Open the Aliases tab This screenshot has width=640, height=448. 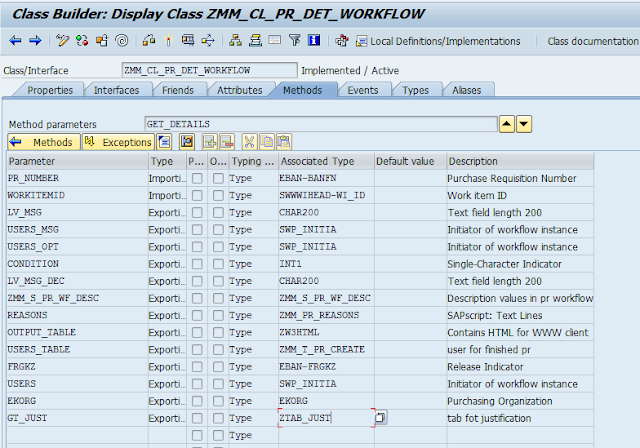467,90
